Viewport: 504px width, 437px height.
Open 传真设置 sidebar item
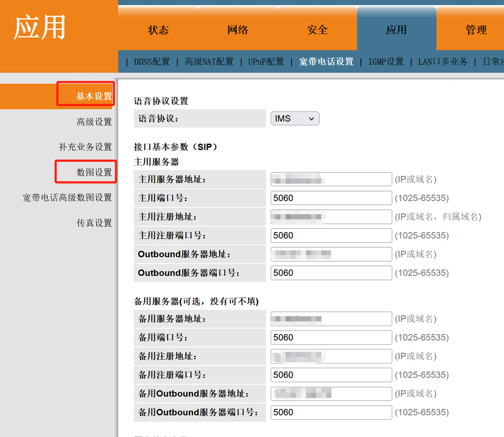[94, 223]
